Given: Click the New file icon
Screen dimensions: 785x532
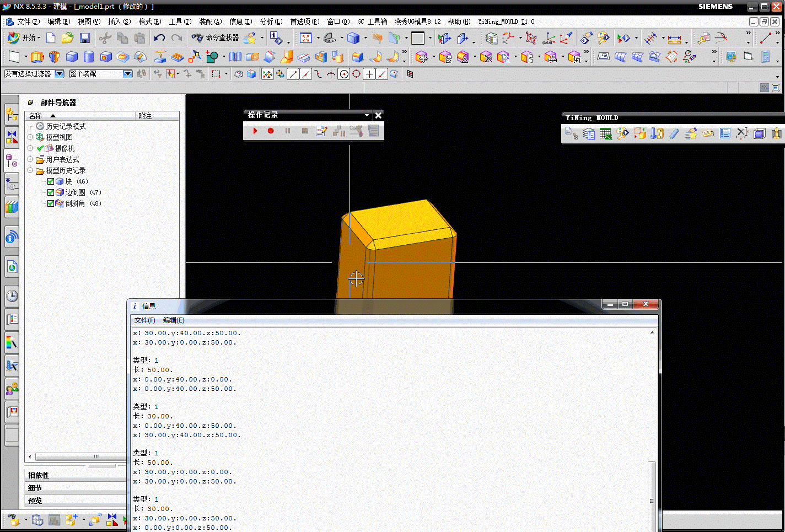Looking at the screenshot, I should [51, 38].
